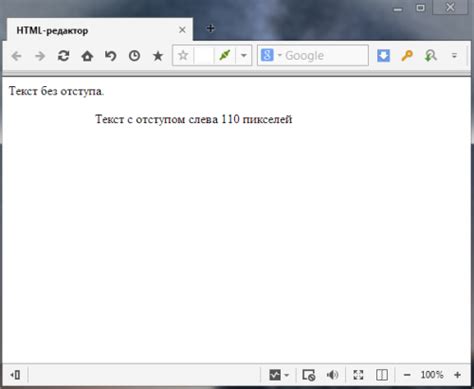
Task: Zoom out with the minus button
Action: click(x=407, y=375)
